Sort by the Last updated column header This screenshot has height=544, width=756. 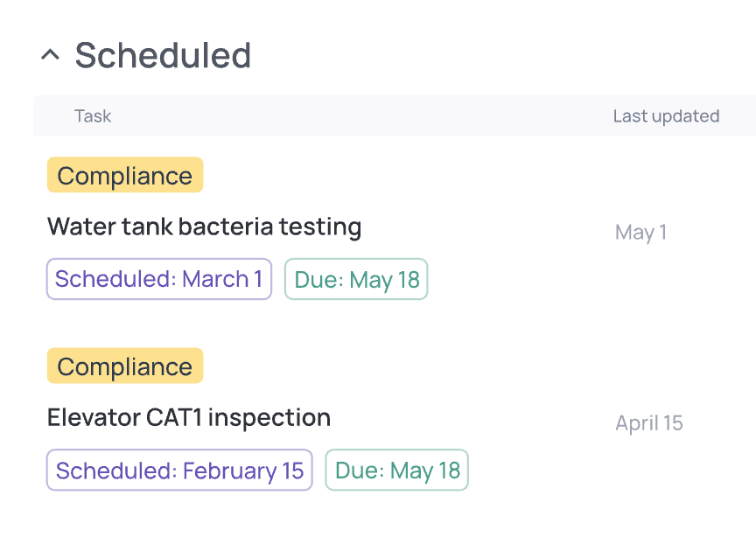tap(666, 115)
